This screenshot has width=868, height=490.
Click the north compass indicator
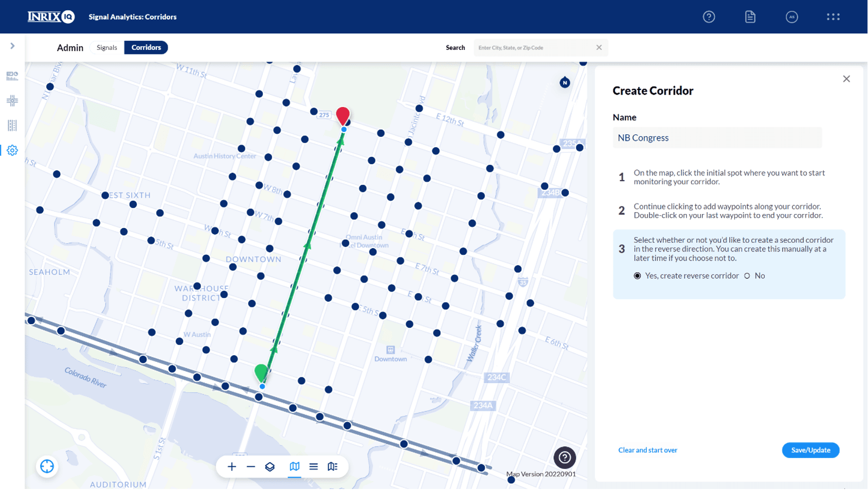pos(565,82)
